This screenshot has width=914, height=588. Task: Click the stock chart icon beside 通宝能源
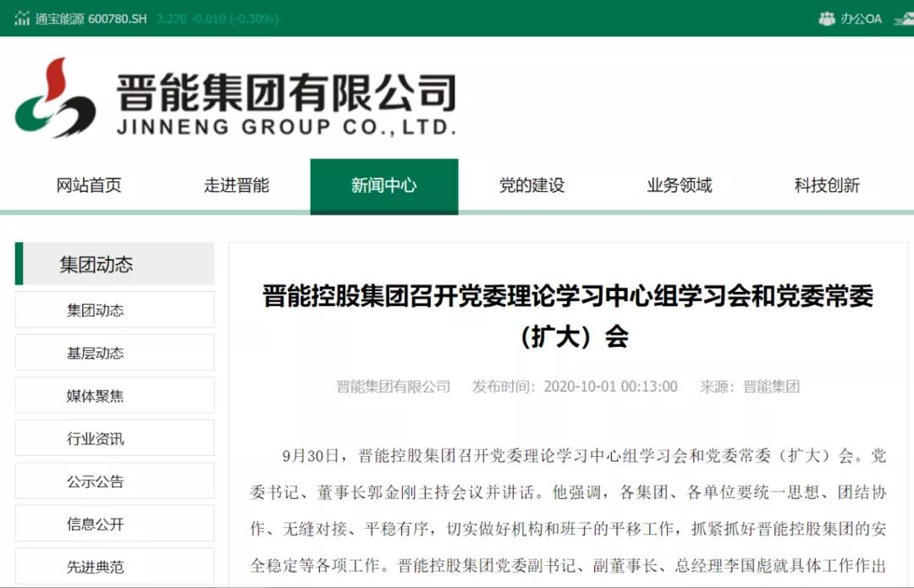(22, 17)
